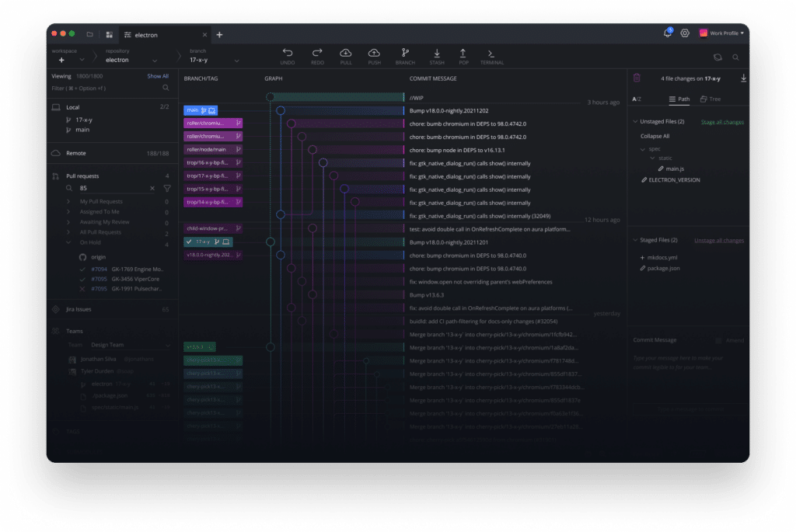Screen dimensions: 796x532
Task: Select the roller/node/main branch label
Action: pos(213,150)
